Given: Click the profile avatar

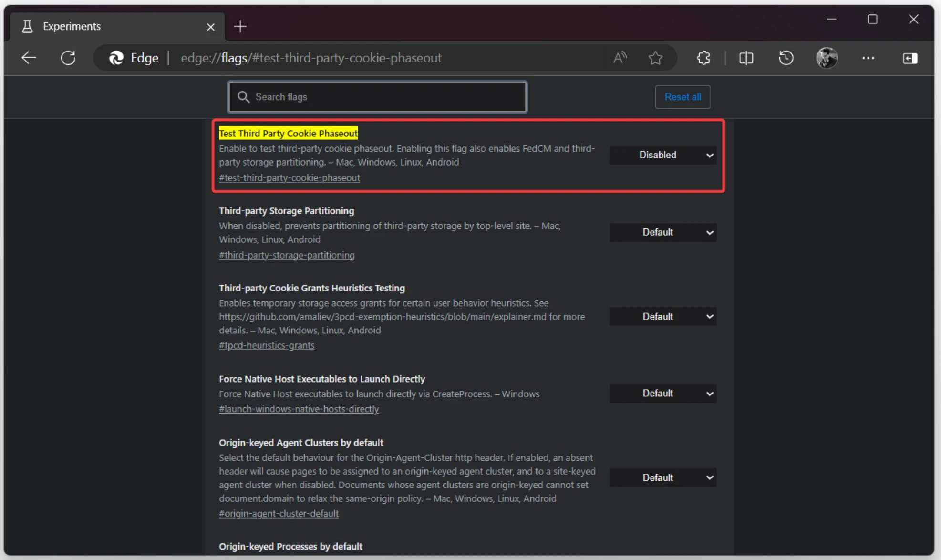Looking at the screenshot, I should [827, 58].
